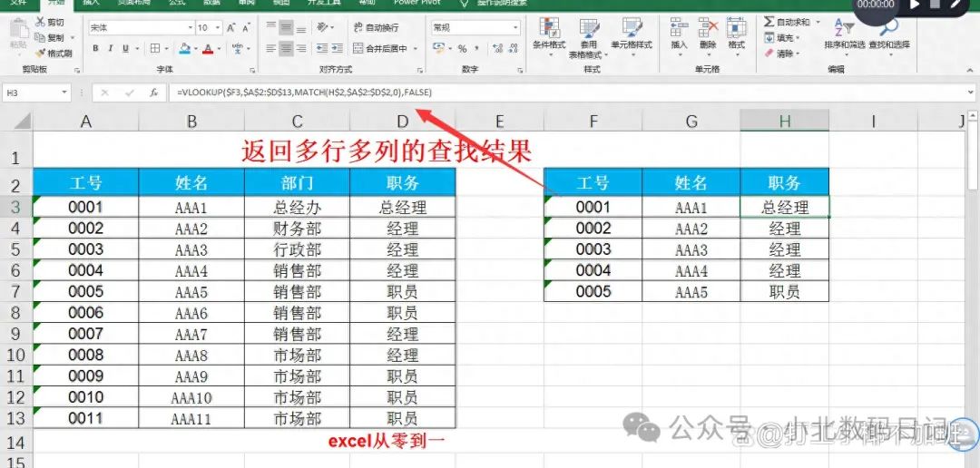Play the screen recording overlay
The width and height of the screenshot is (980, 468).
pyautogui.click(x=916, y=5)
